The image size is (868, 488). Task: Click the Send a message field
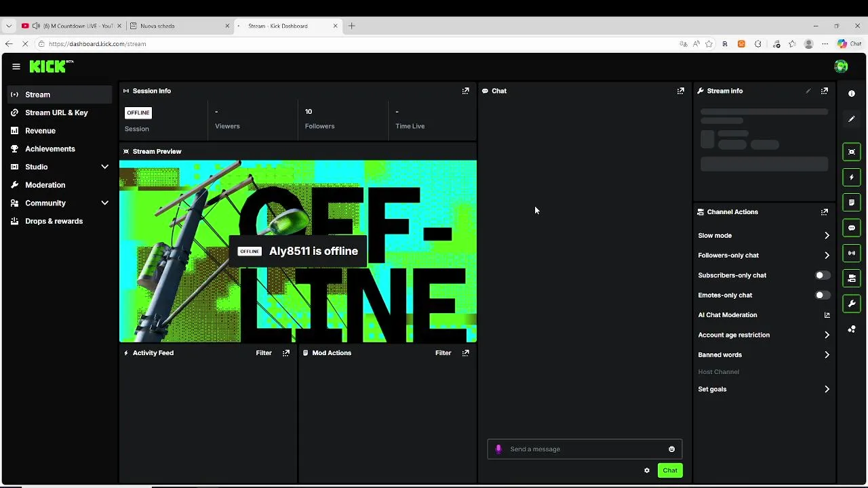(x=585, y=449)
